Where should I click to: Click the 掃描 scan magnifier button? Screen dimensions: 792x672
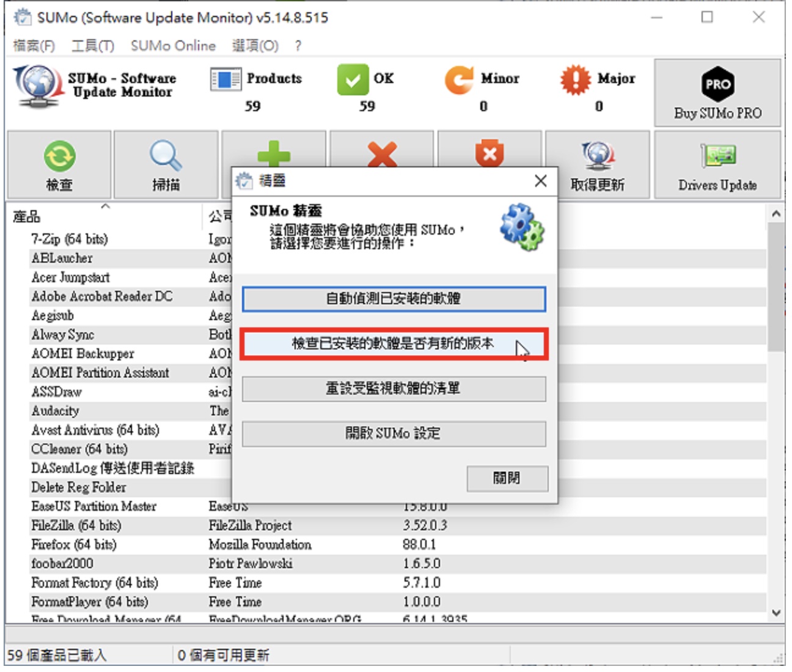click(166, 164)
